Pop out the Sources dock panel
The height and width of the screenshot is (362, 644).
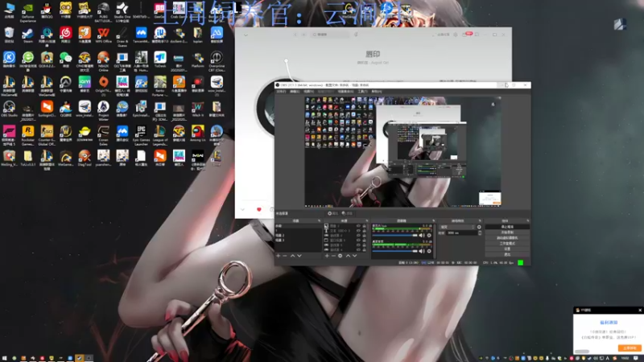367,220
